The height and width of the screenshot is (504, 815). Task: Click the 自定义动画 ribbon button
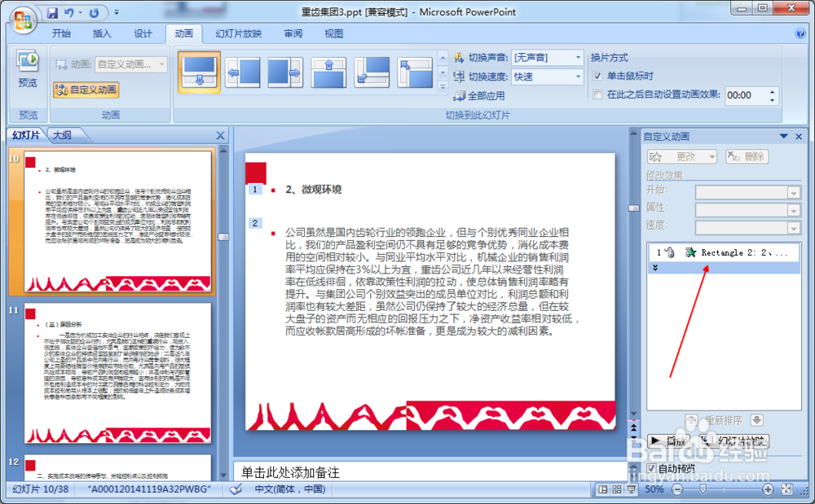[86, 90]
